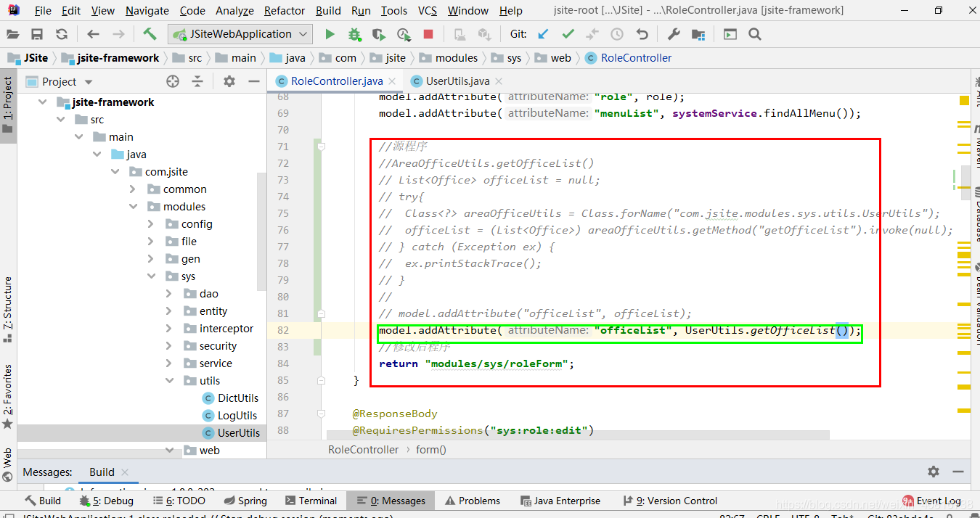This screenshot has width=980, height=518.
Task: Expand the interceptor package node
Action: click(x=168, y=329)
